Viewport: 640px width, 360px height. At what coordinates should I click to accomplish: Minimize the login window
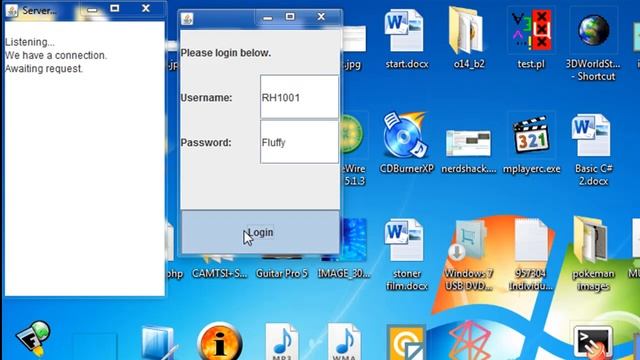(x=268, y=18)
